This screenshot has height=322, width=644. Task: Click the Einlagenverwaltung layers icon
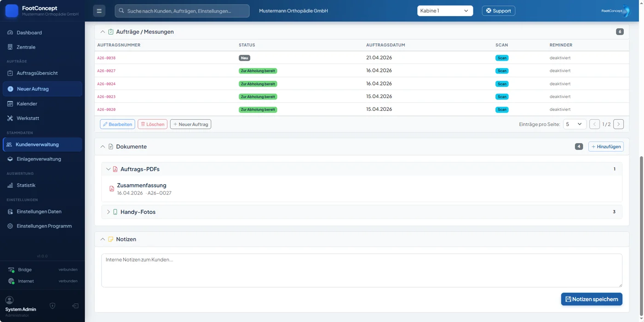[10, 159]
